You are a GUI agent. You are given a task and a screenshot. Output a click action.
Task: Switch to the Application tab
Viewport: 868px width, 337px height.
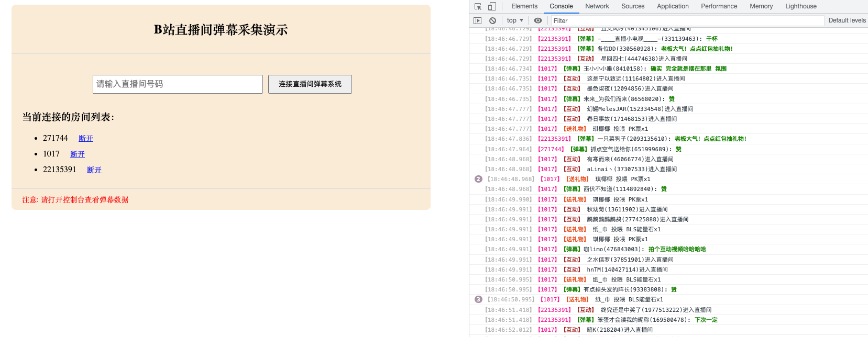point(673,6)
